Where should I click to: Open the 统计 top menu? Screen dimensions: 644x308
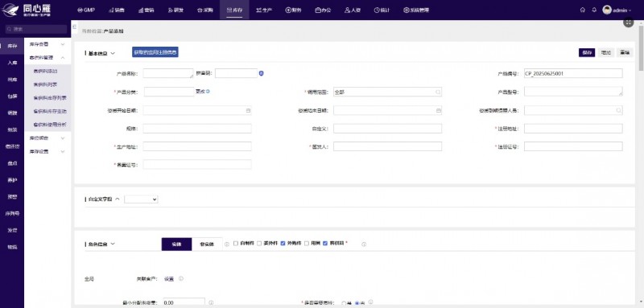(x=382, y=10)
